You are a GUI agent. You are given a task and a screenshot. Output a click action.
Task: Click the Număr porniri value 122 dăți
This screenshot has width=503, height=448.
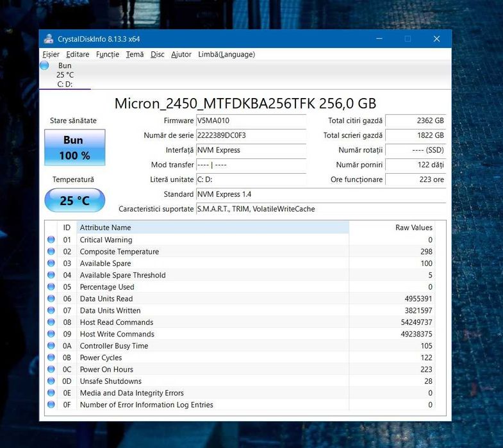(415, 165)
